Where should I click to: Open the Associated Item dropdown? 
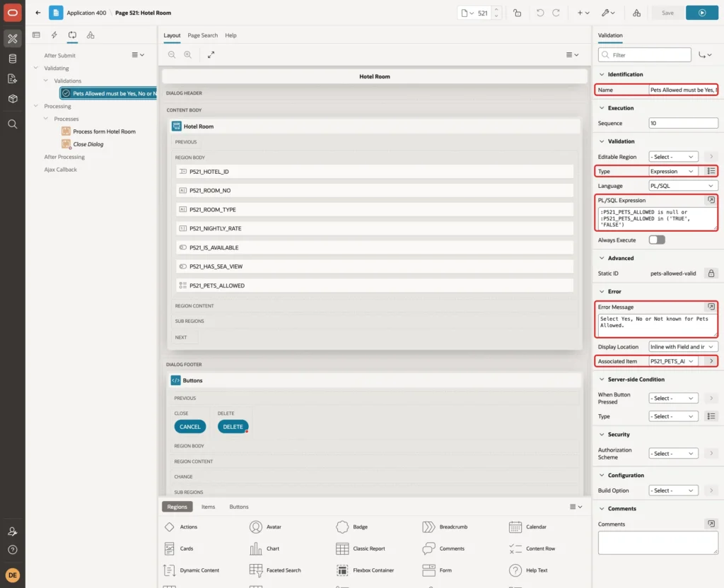(673, 361)
